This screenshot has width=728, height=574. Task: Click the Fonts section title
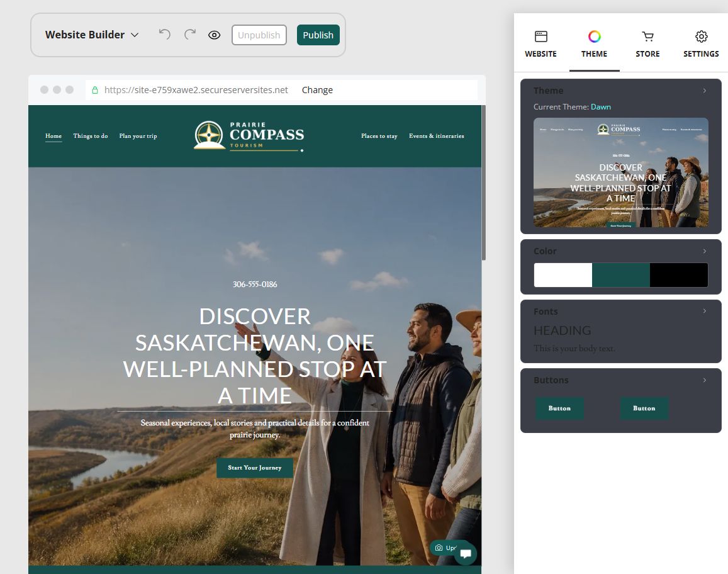click(546, 311)
